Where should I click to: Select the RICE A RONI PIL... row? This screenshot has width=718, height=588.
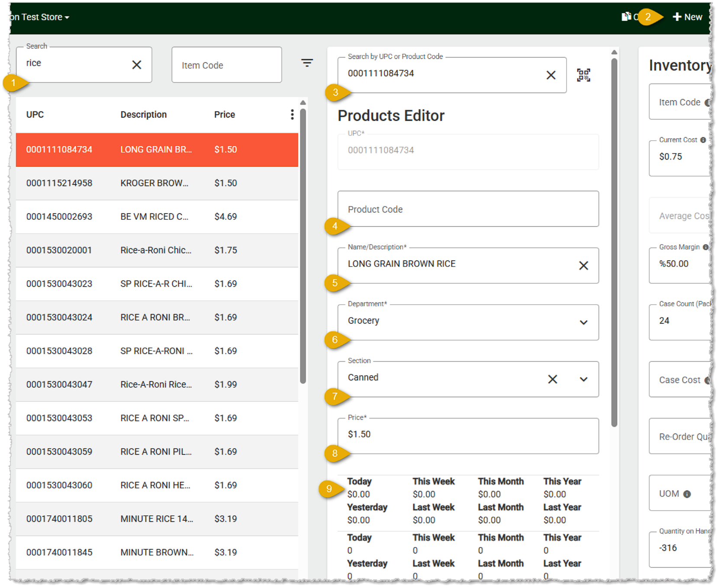[x=157, y=452]
